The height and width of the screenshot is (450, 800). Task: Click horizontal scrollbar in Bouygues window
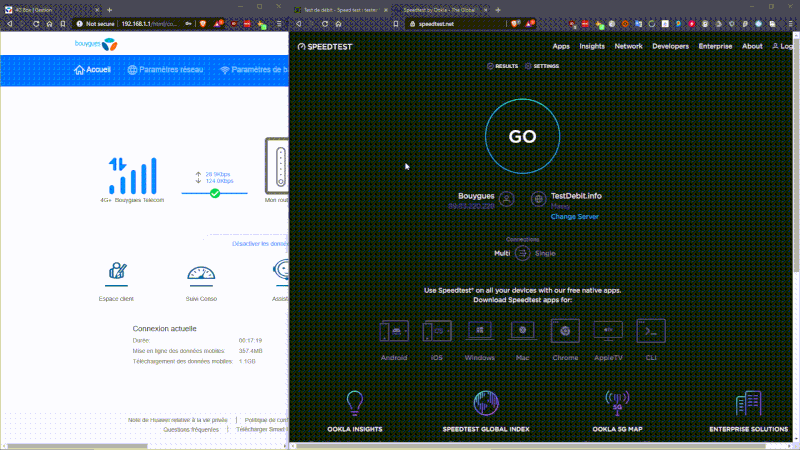point(77,446)
